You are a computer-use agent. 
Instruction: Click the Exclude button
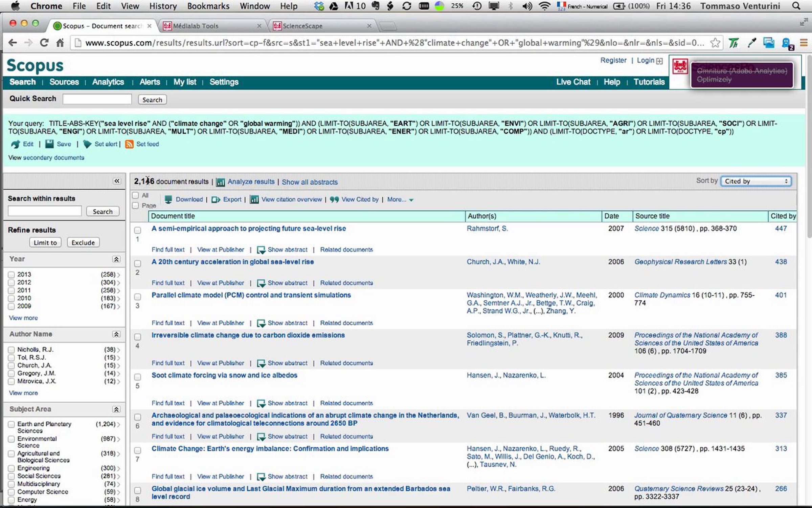(x=83, y=243)
